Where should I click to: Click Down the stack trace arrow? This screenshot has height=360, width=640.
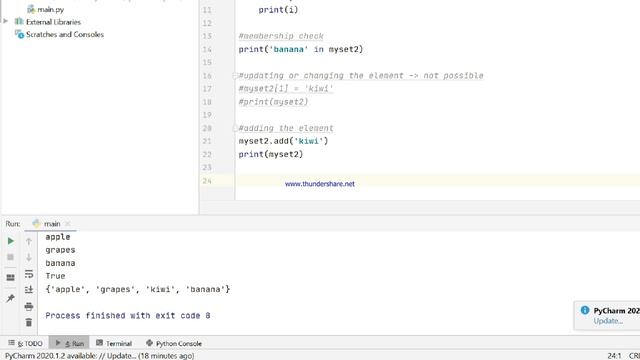coord(29,257)
